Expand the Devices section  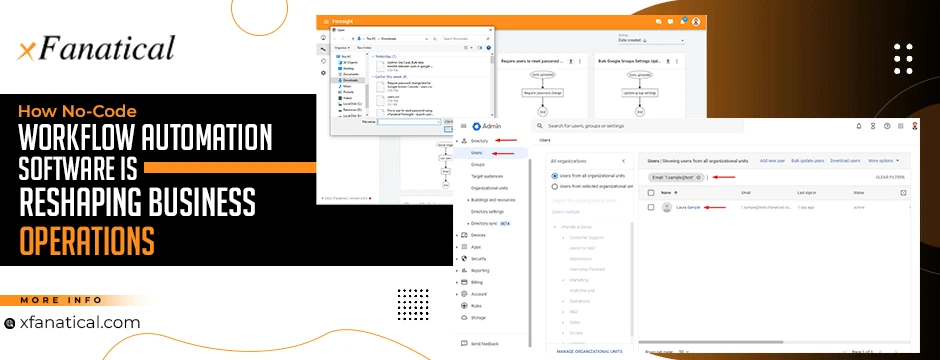tap(457, 235)
